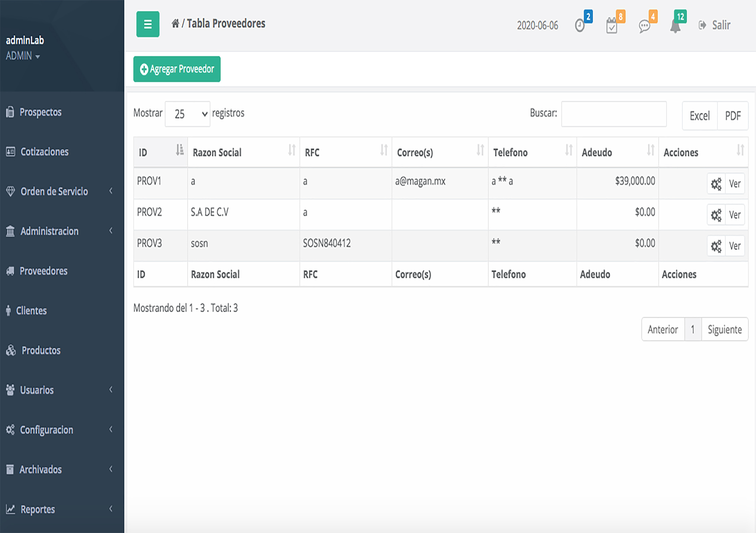Sort by Acciones column arrows
756x533 pixels.
coord(740,150)
